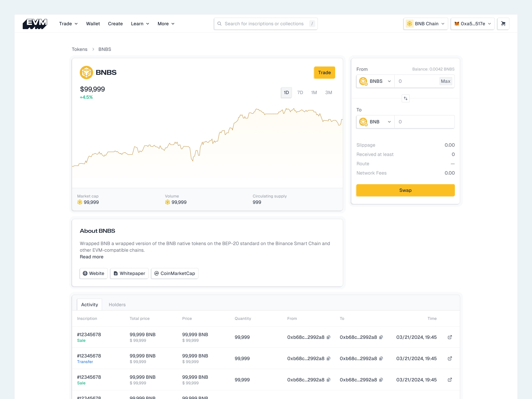The width and height of the screenshot is (532, 399).
Task: Click the Max button in From field
Action: pyautogui.click(x=446, y=81)
